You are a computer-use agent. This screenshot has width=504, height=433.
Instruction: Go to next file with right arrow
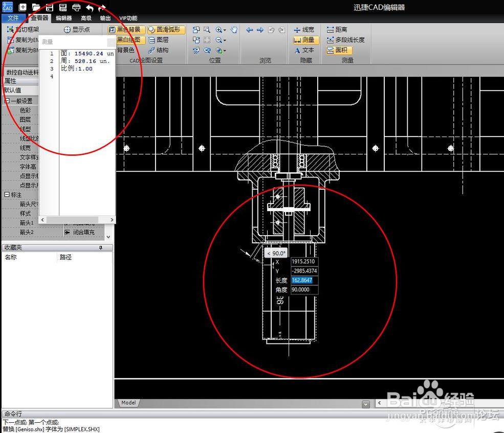pos(260,30)
